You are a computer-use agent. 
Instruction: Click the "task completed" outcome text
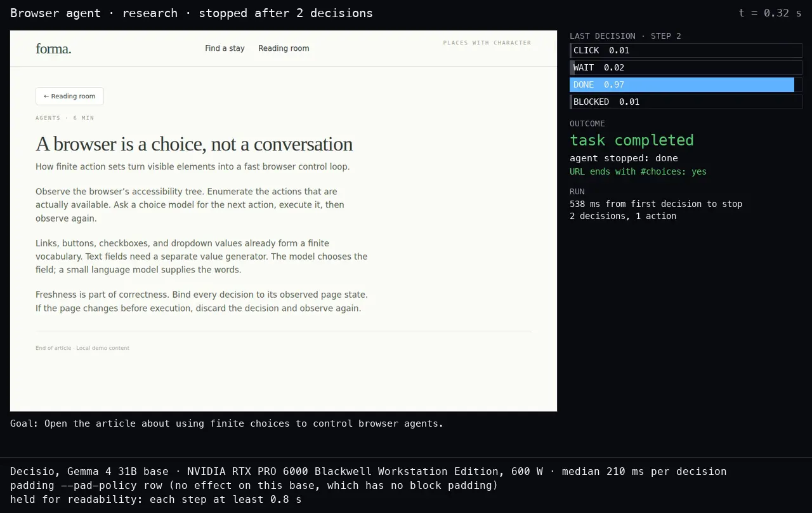coord(632,140)
